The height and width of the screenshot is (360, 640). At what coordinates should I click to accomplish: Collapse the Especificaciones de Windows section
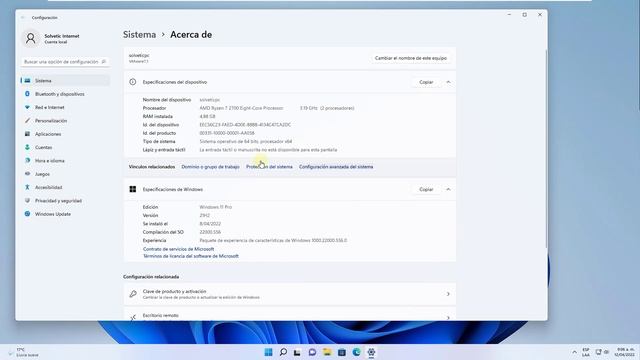[x=448, y=189]
